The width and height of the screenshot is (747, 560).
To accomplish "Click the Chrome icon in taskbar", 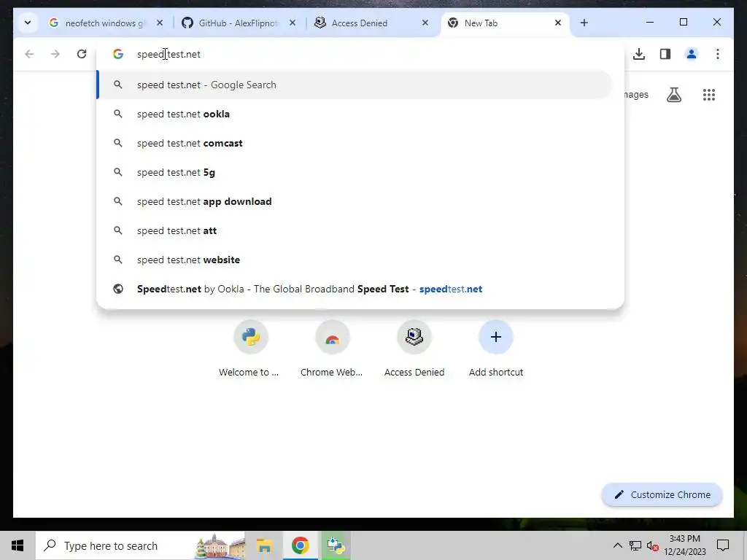I will 300,545.
